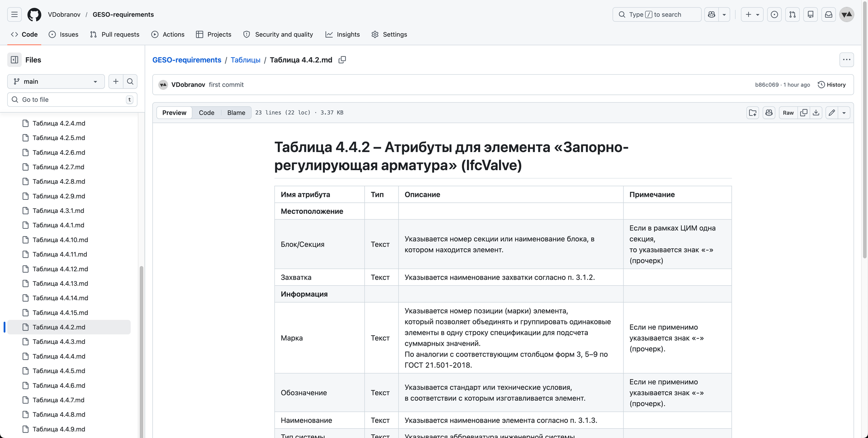
Task: Copy the file path of Таблица 4.4.2.md
Action: pyautogui.click(x=342, y=60)
